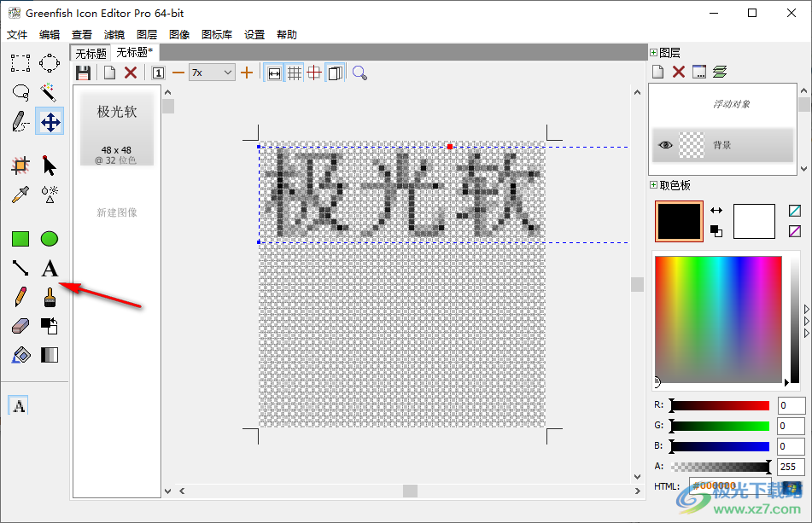Viewport: 812px width, 523px height.
Task: Select the Line drawing tool
Action: 20,268
